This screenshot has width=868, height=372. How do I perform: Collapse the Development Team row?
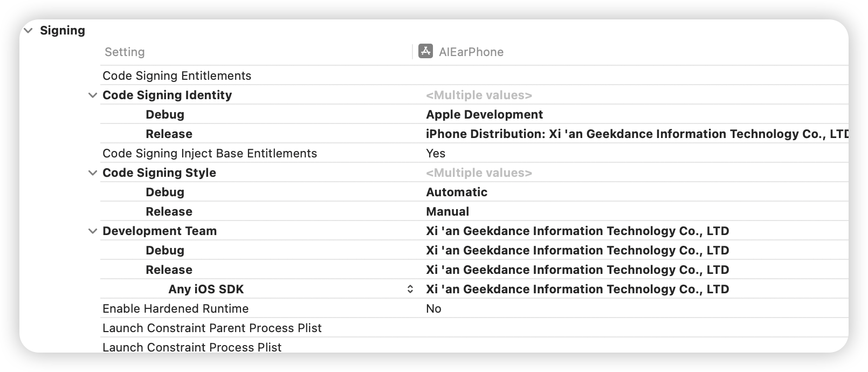point(93,231)
